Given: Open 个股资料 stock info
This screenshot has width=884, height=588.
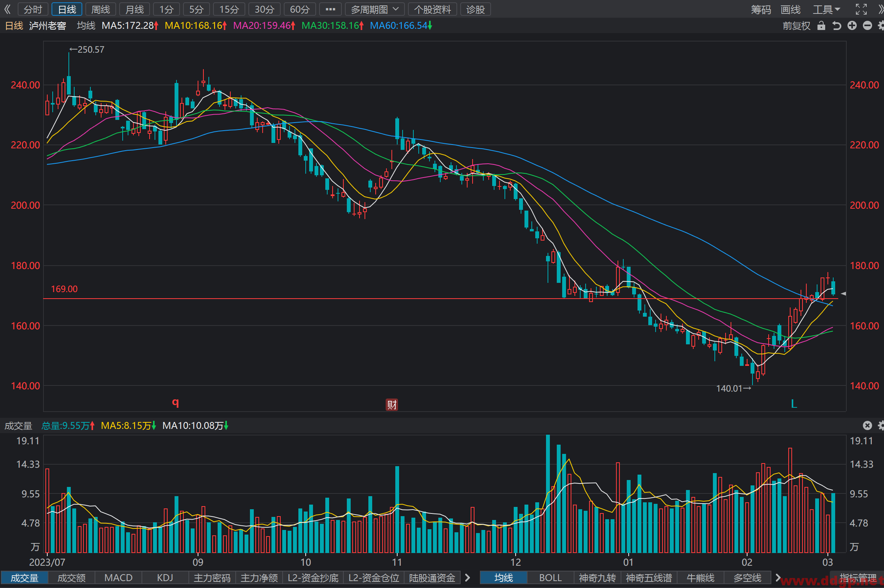Looking at the screenshot, I should pos(432,9).
